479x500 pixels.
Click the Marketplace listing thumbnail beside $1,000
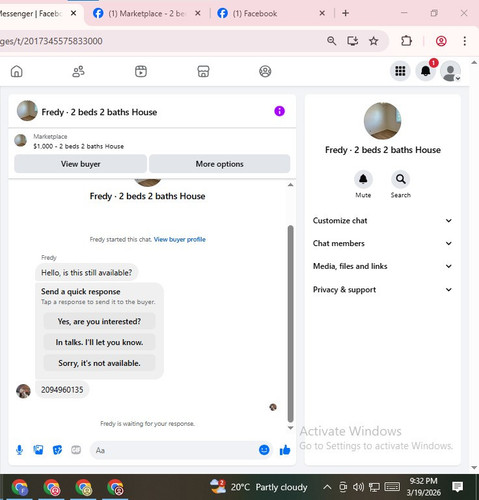click(20, 140)
